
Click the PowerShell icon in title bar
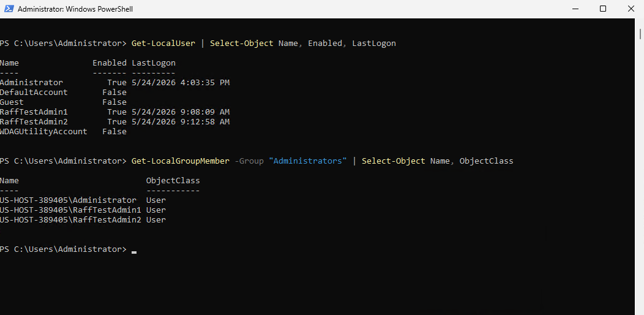coord(9,9)
